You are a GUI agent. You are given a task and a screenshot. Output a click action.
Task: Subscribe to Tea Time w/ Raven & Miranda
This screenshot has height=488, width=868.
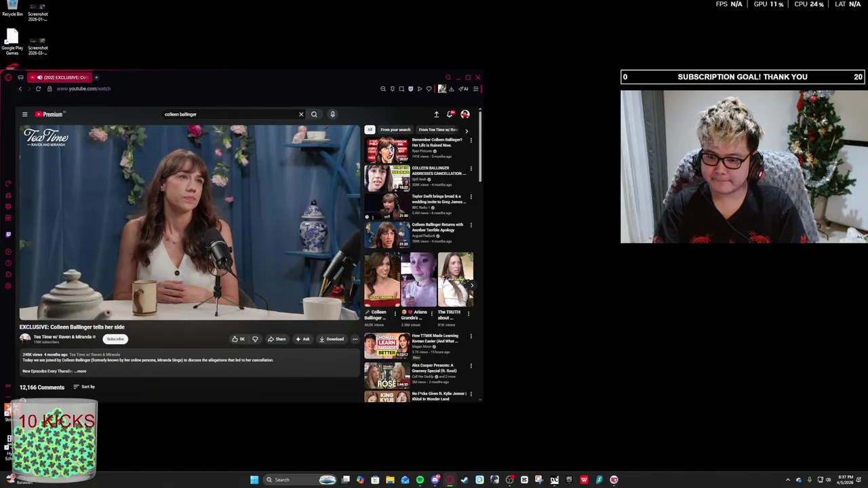coord(115,339)
